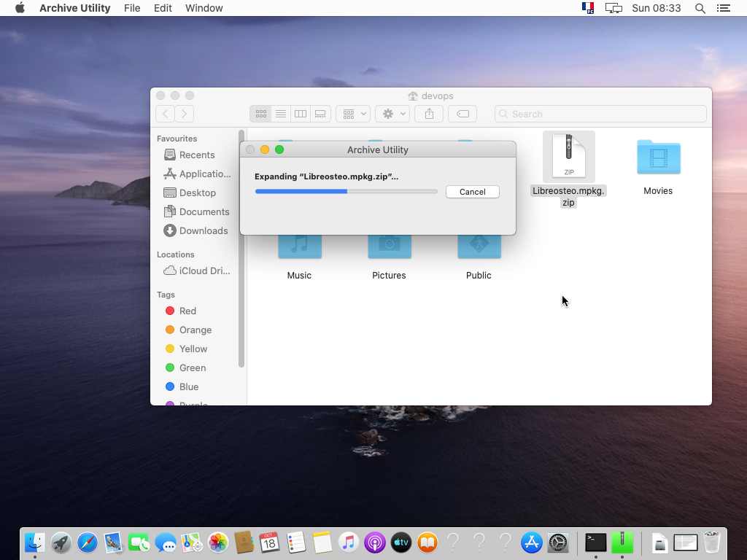Open the Archive Utility File menu
Image resolution: width=747 pixels, height=560 pixels.
tap(132, 8)
